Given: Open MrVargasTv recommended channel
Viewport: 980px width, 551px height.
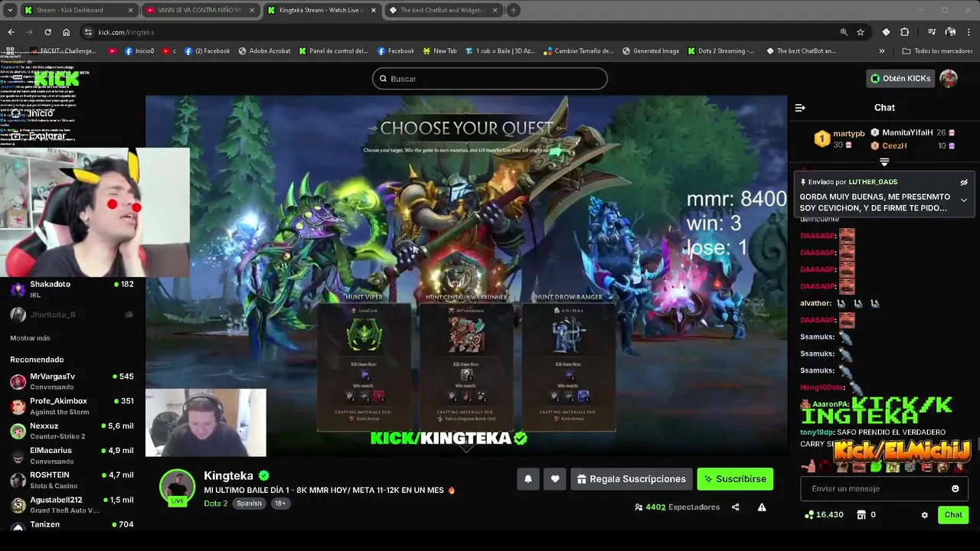Looking at the screenshot, I should (72, 381).
